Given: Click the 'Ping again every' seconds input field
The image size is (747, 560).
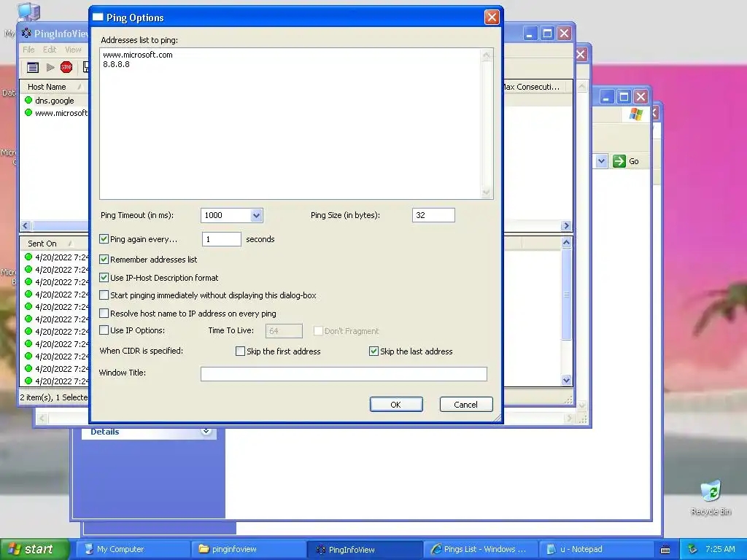Looking at the screenshot, I should tap(222, 239).
